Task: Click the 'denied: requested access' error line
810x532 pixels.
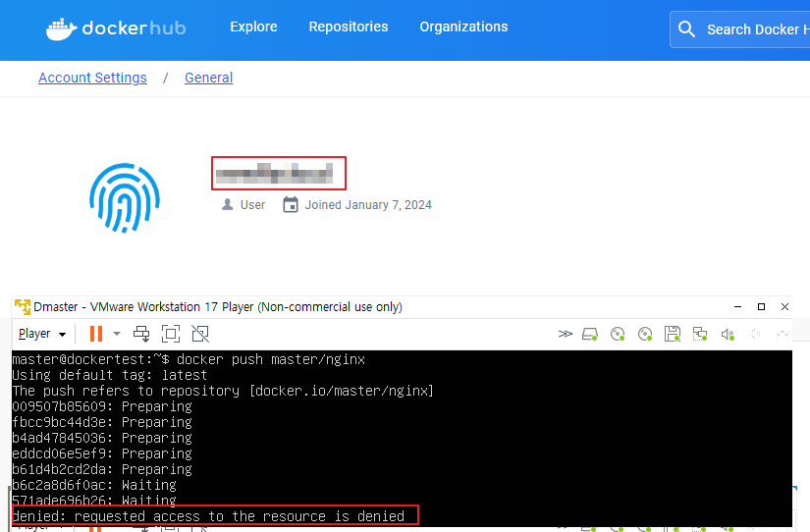Action: point(209,516)
